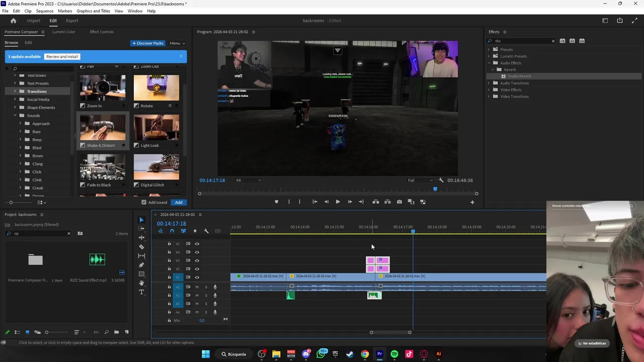The height and width of the screenshot is (362, 644).
Task: Switch to the Lumetri Color panel tab
Action: (64, 32)
